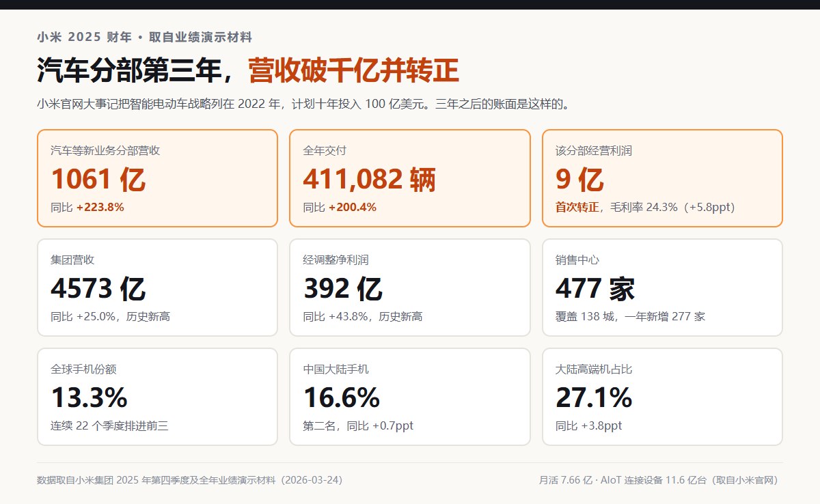Click the "首次转正" gross margin line

[x=645, y=207]
